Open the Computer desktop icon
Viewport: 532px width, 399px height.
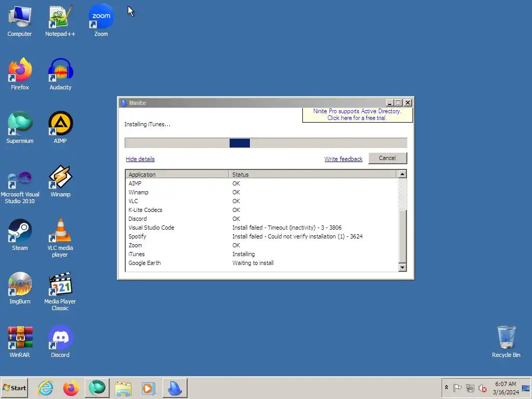pyautogui.click(x=20, y=21)
